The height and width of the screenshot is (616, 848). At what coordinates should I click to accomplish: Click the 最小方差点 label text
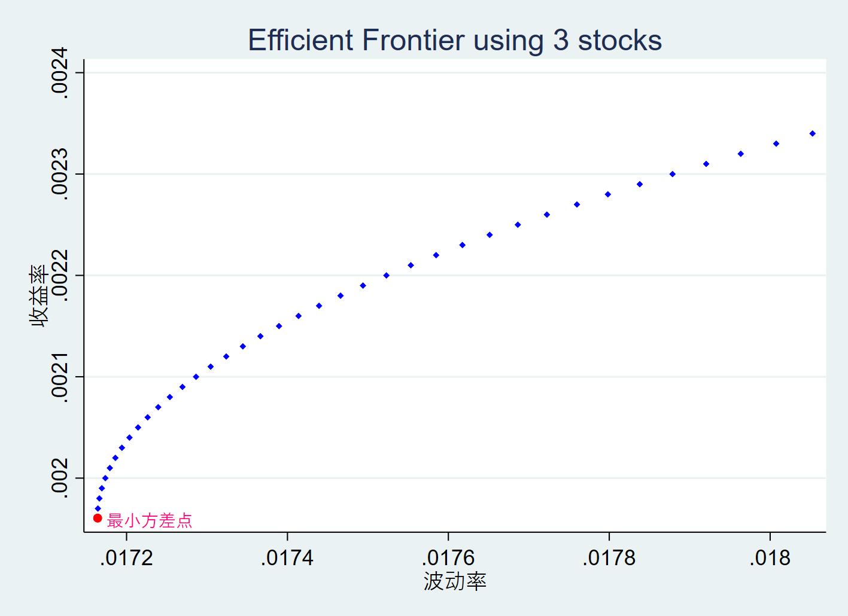150,520
